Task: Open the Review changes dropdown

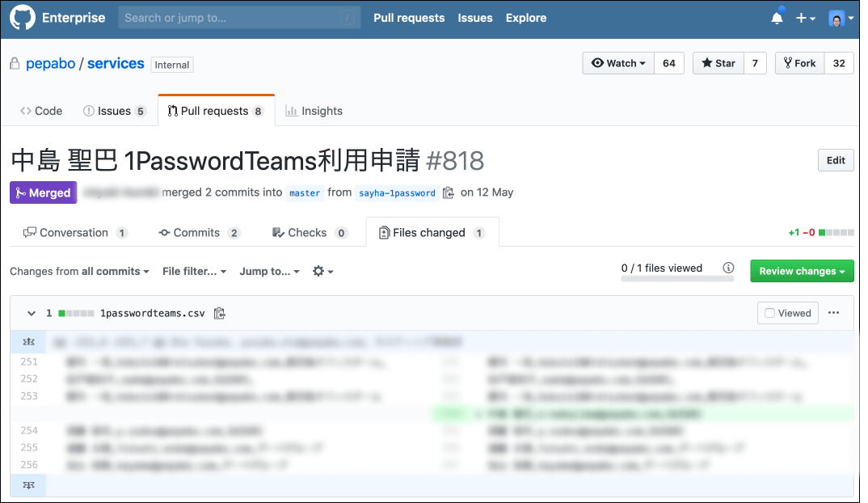Action: pos(801,272)
